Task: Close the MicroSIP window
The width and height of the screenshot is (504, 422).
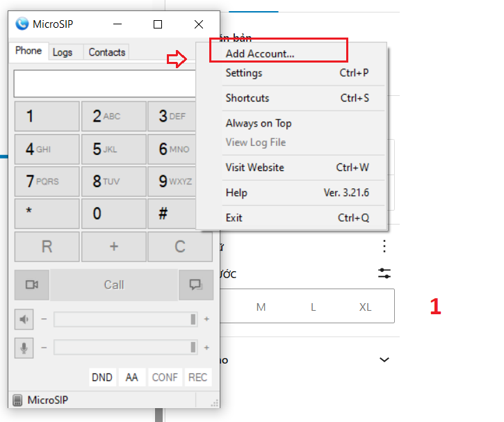Action: [x=199, y=24]
